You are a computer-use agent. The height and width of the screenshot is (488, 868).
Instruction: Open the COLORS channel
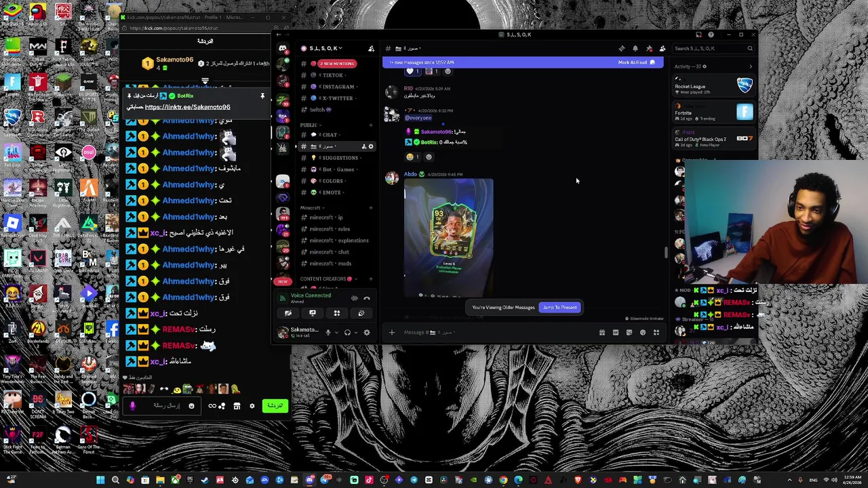337,181
